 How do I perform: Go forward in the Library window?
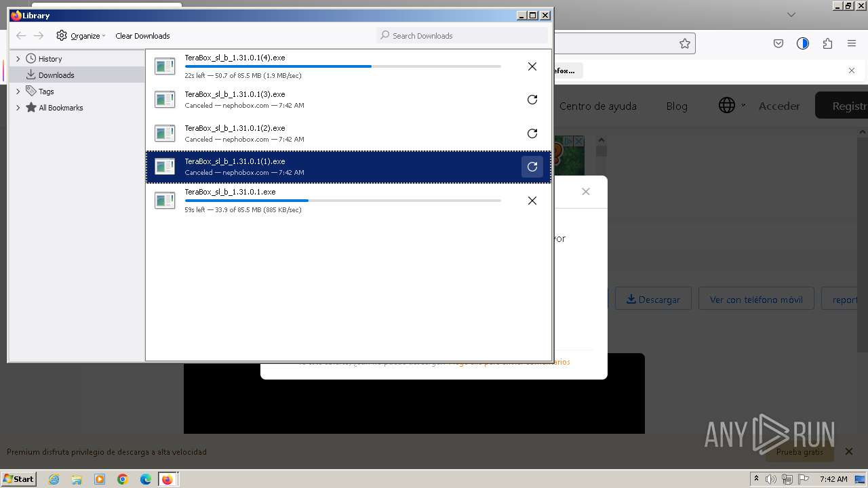coord(39,35)
